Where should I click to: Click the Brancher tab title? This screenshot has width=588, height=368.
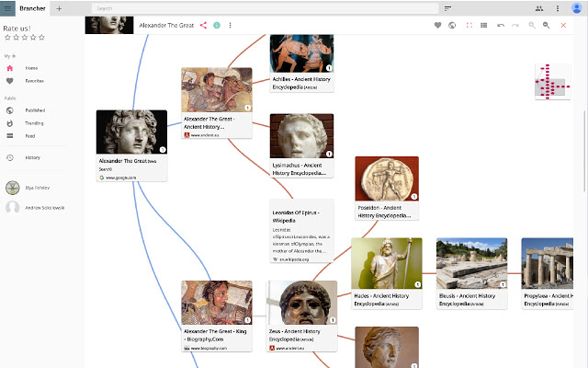(32, 8)
